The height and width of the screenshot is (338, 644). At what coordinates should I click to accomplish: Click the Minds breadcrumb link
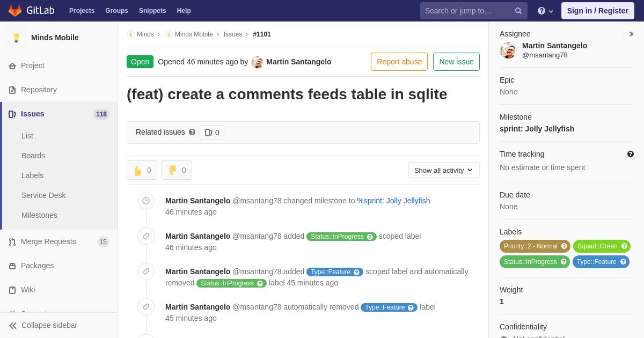[145, 34]
